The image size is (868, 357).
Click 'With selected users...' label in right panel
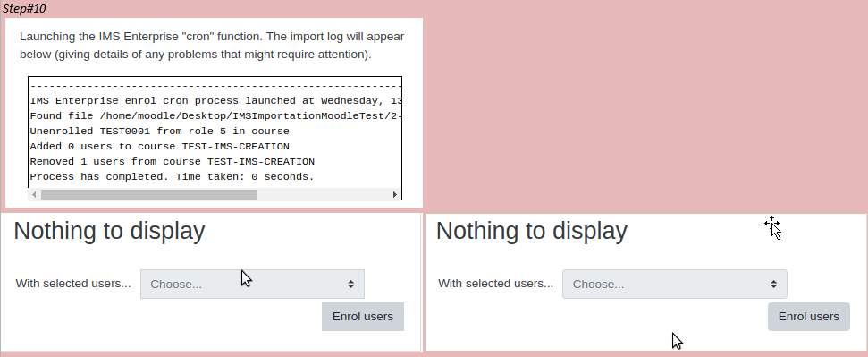[495, 284]
